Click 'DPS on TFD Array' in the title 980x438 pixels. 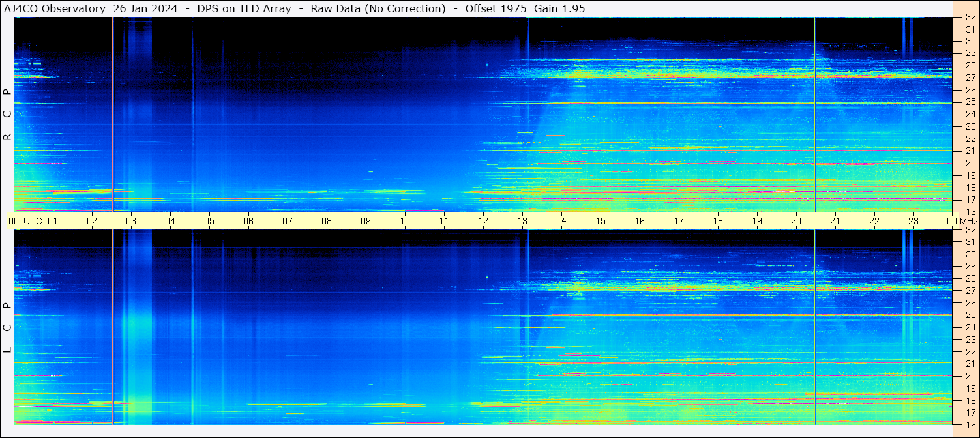[x=244, y=9]
